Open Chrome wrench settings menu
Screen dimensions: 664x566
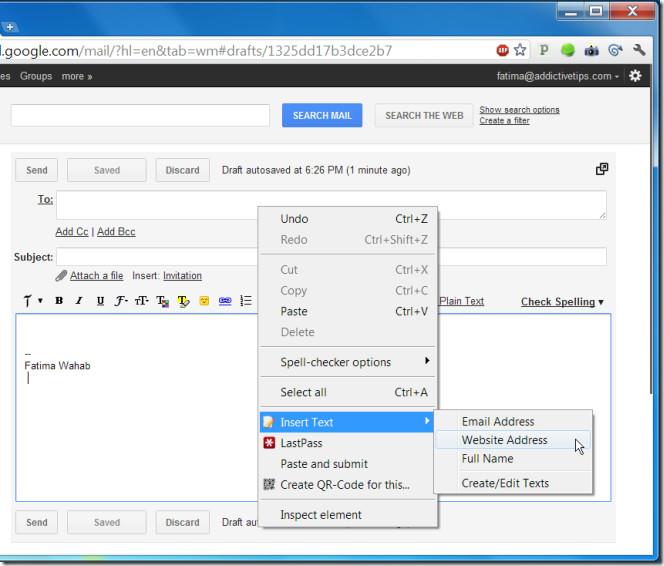640,49
